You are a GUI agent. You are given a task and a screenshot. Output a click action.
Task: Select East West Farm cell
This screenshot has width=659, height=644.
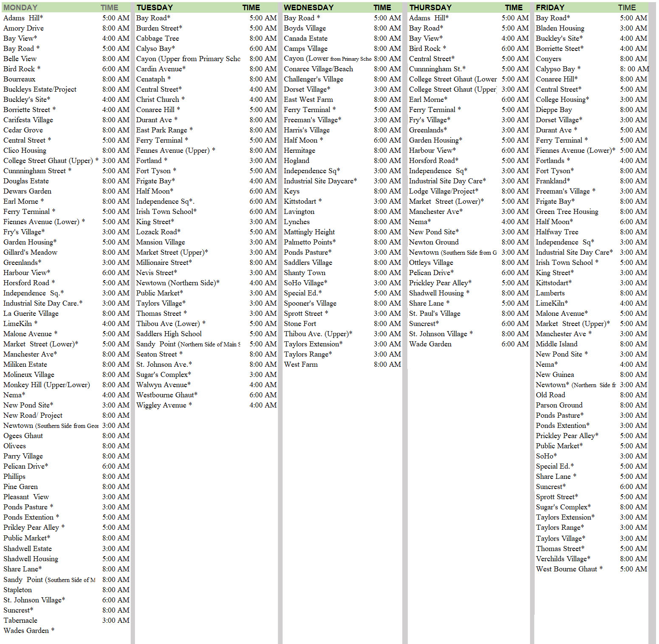(x=308, y=99)
